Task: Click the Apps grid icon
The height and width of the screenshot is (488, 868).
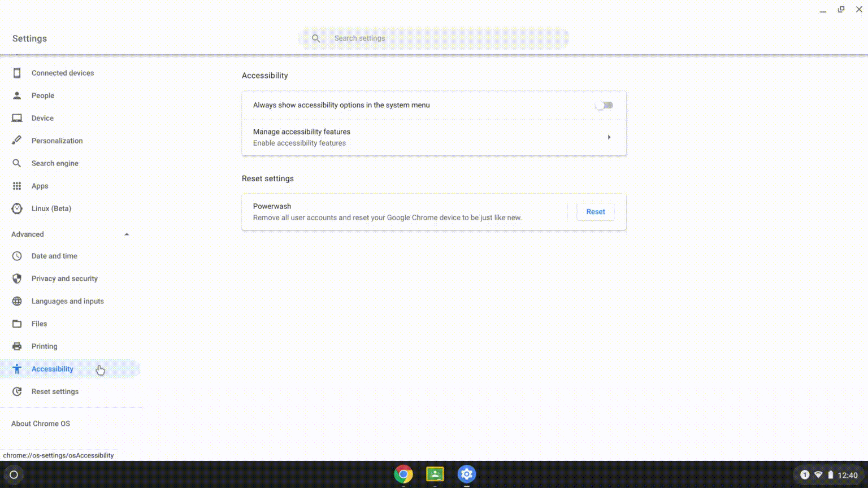Action: point(17,186)
